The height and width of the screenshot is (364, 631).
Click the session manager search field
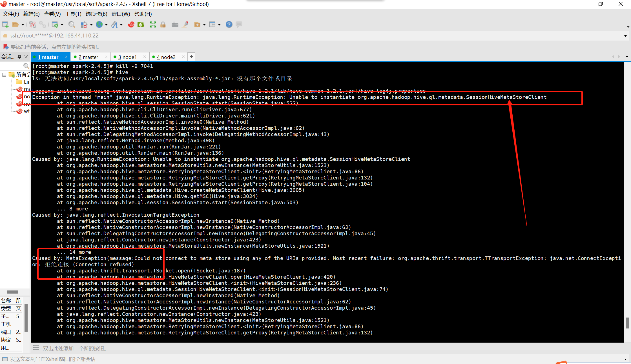click(x=12, y=66)
